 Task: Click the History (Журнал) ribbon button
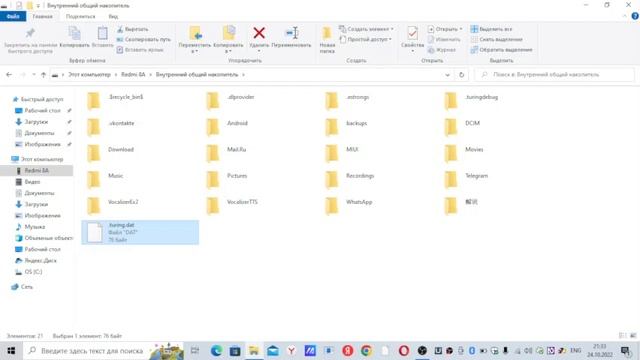(441, 50)
